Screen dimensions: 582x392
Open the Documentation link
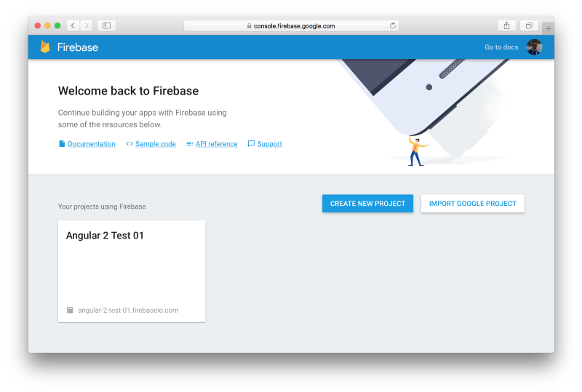pyautogui.click(x=92, y=144)
